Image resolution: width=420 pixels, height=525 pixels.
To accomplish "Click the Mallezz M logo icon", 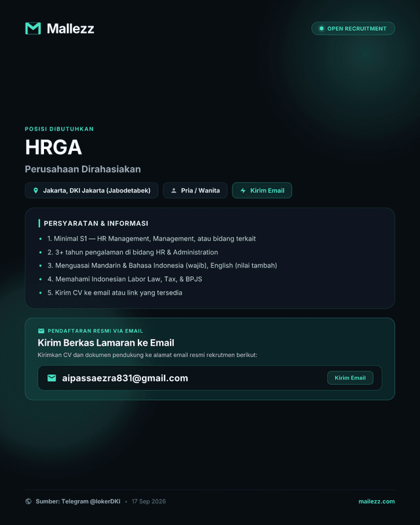I will [x=33, y=28].
